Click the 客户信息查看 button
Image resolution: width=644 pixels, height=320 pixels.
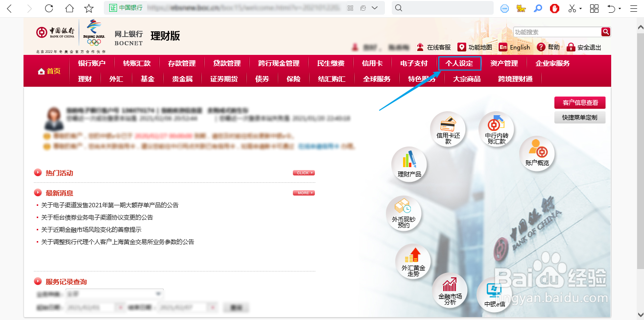tap(579, 102)
